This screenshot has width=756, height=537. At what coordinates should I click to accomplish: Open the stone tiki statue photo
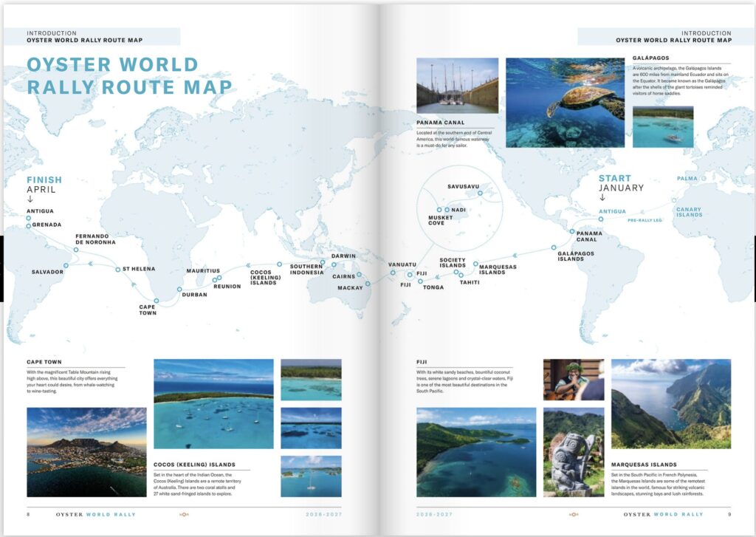pyautogui.click(x=573, y=451)
